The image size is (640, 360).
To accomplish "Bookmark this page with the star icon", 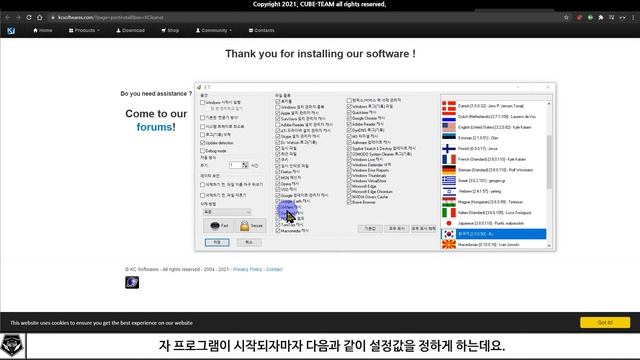I will (566, 18).
